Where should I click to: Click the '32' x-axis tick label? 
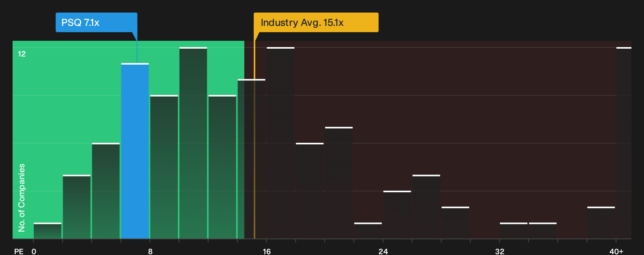coord(499,251)
